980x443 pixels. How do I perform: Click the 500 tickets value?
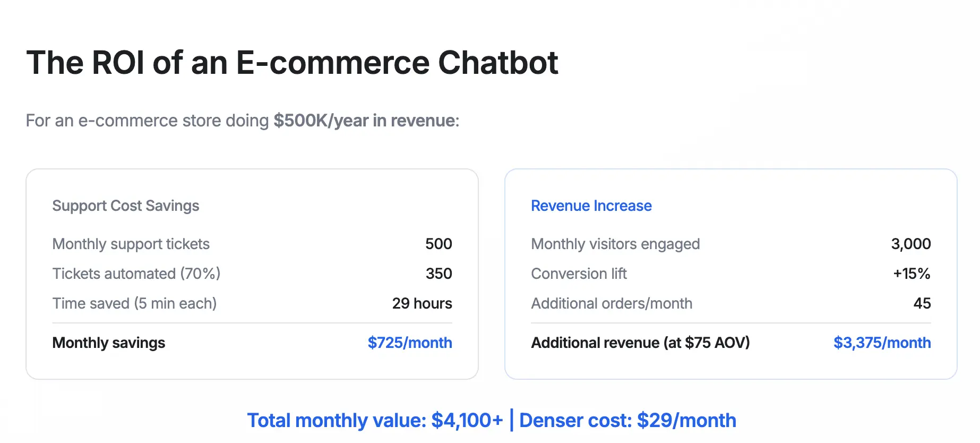(x=439, y=244)
